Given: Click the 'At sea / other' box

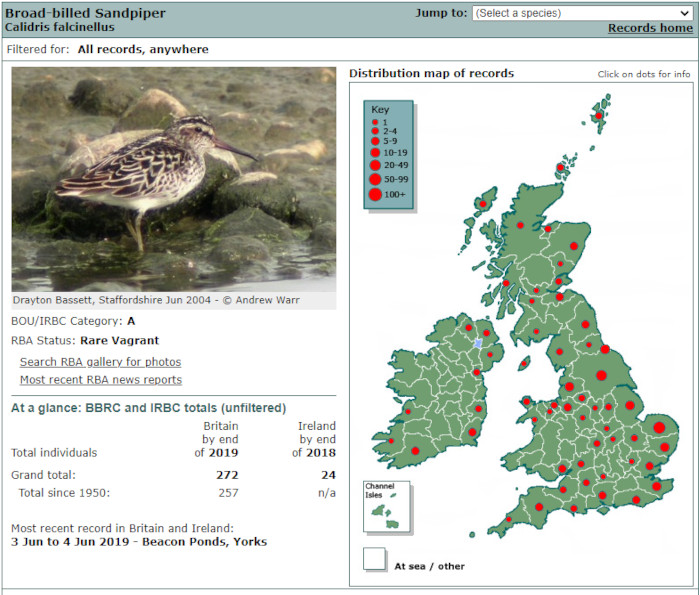Looking at the screenshot, I should [x=374, y=559].
